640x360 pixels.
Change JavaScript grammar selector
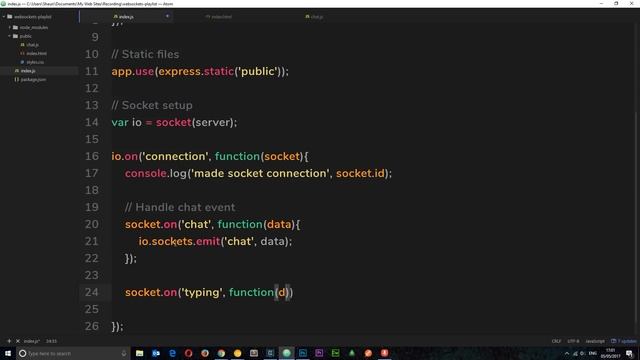tap(595, 341)
